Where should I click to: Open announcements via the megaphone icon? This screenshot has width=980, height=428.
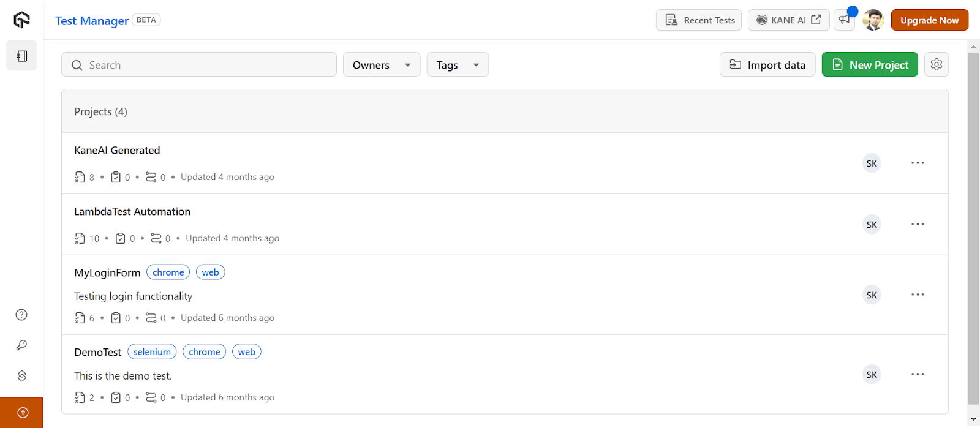click(844, 20)
